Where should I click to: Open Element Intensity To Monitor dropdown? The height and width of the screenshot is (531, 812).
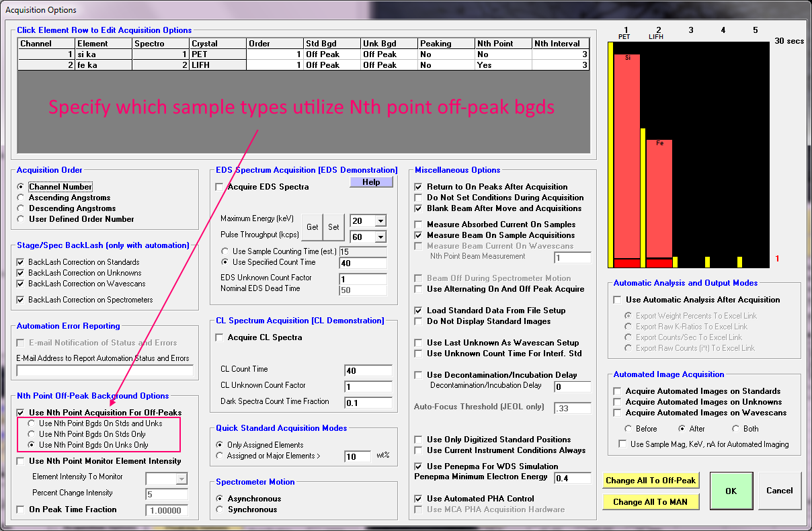(x=181, y=479)
